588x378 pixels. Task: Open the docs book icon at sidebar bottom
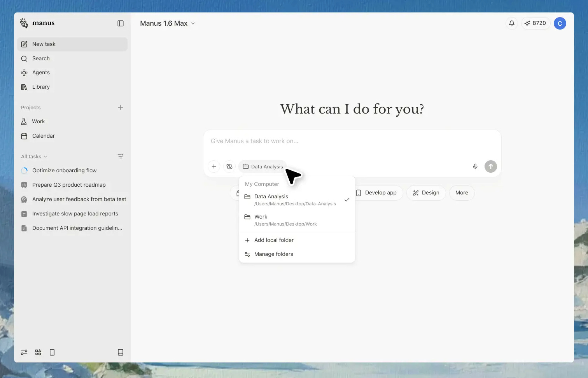121,352
